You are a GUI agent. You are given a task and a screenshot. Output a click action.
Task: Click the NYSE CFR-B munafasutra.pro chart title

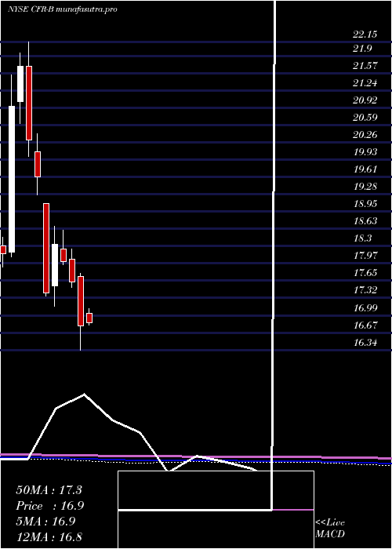click(62, 9)
